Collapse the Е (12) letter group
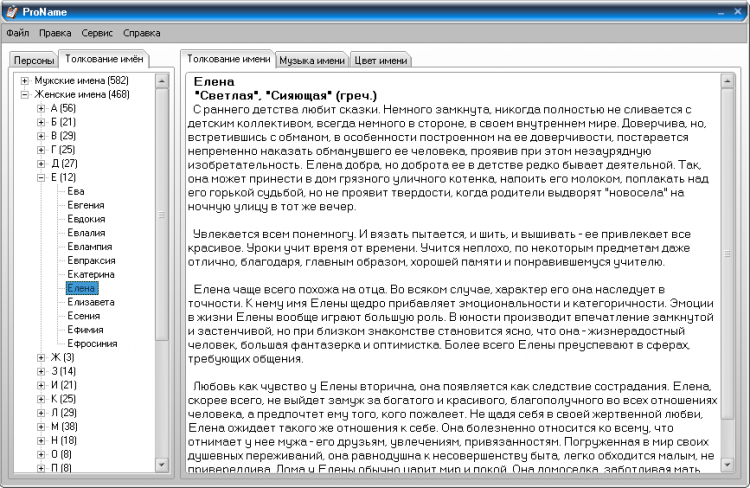Screen dimensions: 750x488 tap(41, 178)
